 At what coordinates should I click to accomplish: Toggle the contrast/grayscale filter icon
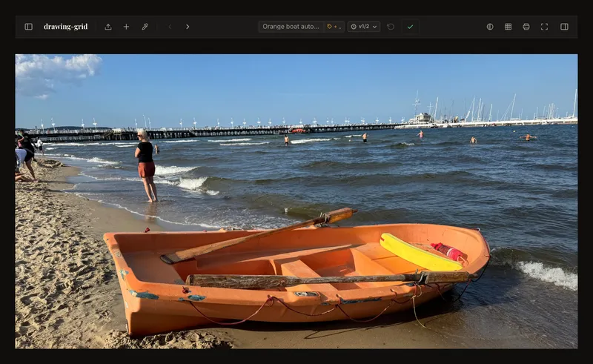click(x=490, y=27)
